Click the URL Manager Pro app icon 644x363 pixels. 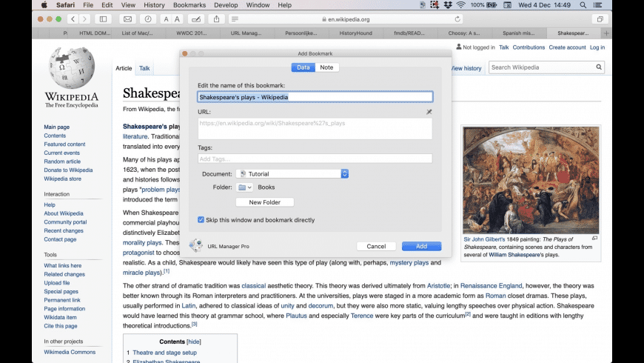click(196, 245)
